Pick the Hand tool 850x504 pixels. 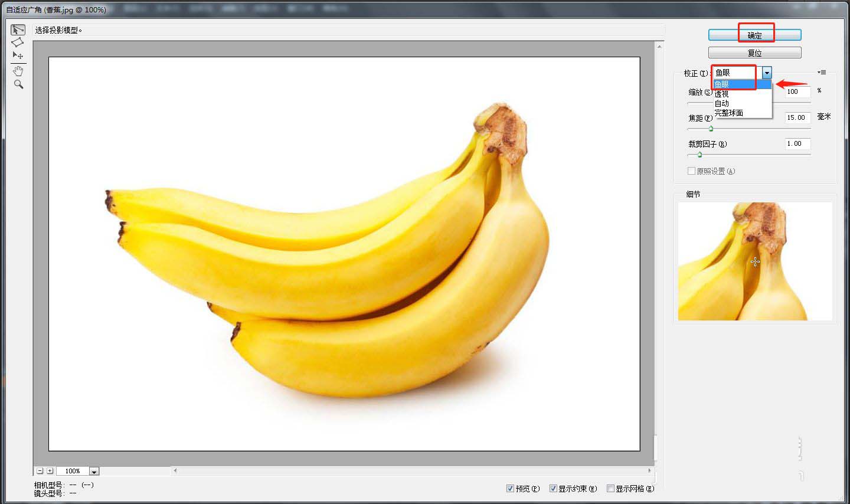tap(18, 71)
